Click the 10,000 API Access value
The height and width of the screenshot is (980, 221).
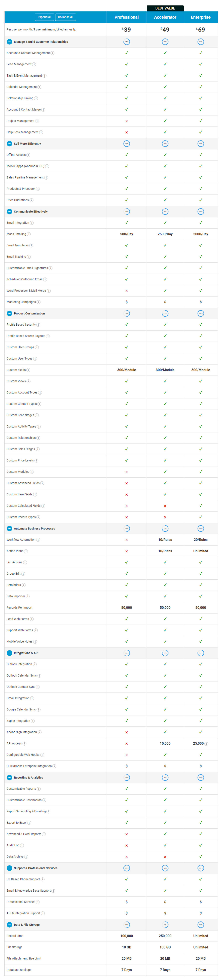[165, 744]
